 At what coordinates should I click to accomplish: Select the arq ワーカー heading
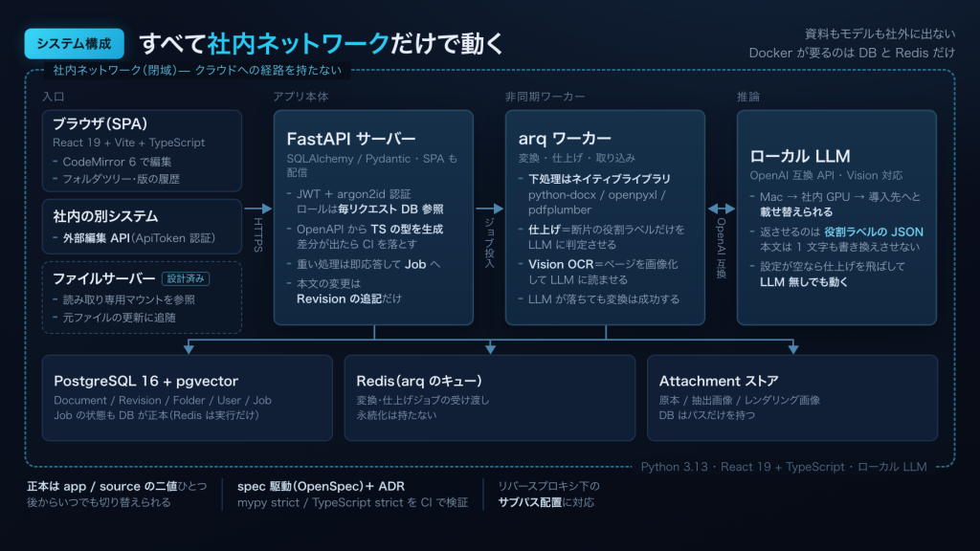coord(565,139)
